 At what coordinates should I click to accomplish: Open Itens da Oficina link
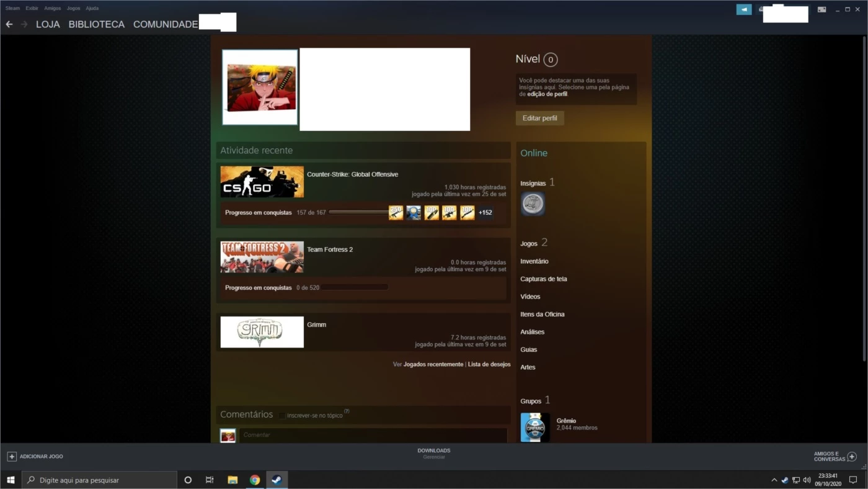pyautogui.click(x=542, y=315)
